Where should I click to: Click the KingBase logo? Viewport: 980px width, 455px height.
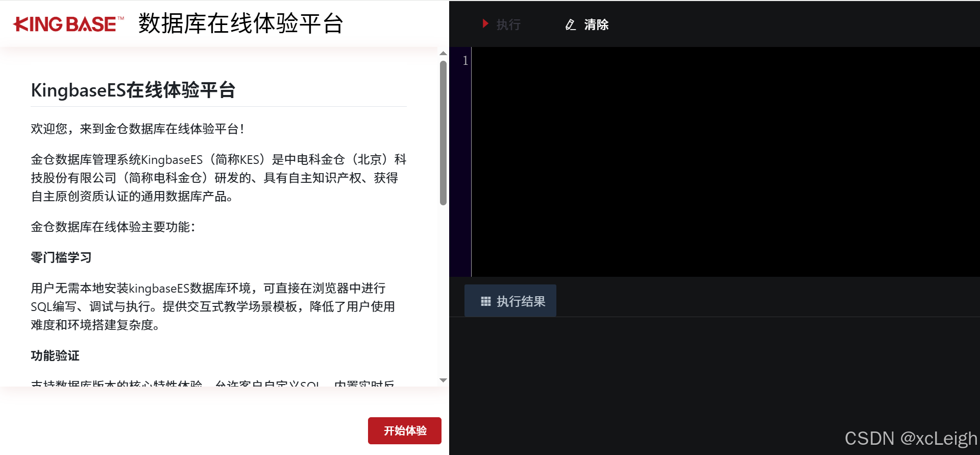pos(68,24)
